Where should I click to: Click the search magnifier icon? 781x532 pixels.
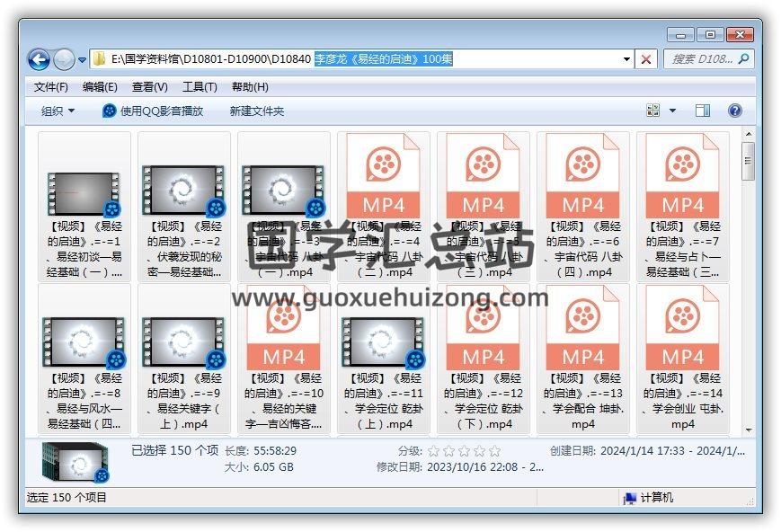(x=744, y=59)
